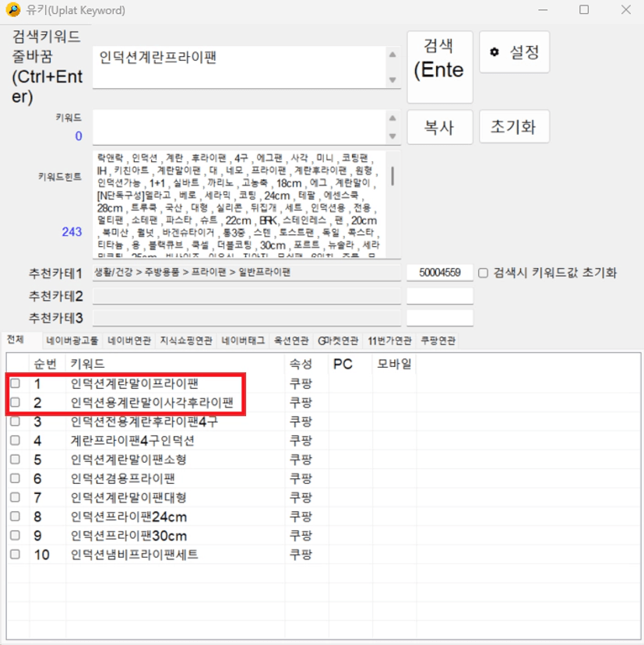Select keyword 인덕션용계란말이사각후라이팬
Viewport: 644px width, 645px height.
152,402
